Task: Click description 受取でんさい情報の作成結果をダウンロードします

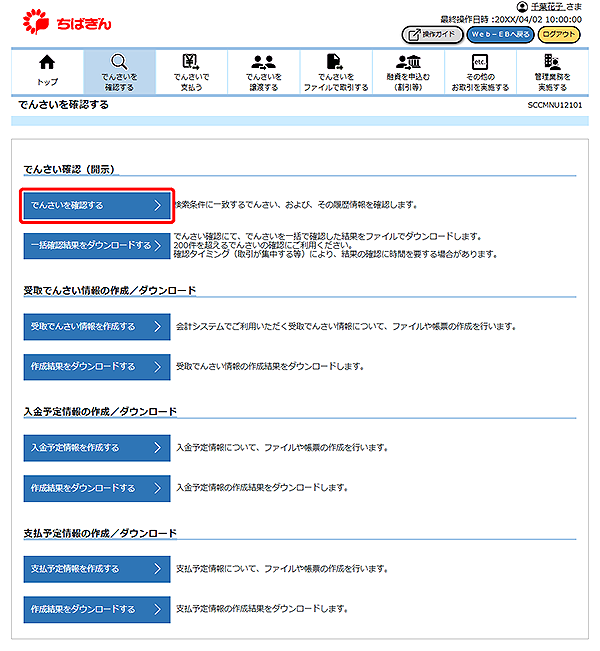Action: (270, 367)
